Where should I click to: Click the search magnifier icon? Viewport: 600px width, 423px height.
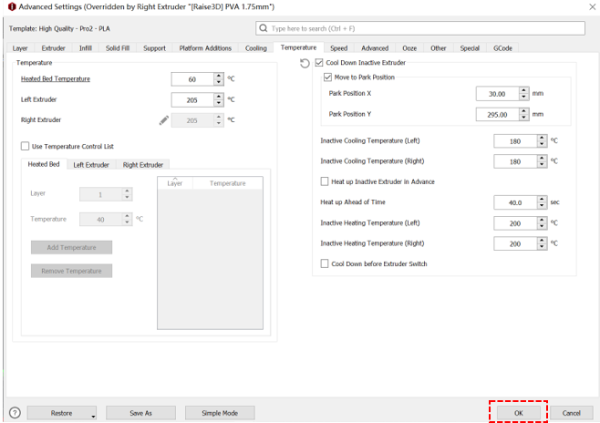click(x=265, y=30)
